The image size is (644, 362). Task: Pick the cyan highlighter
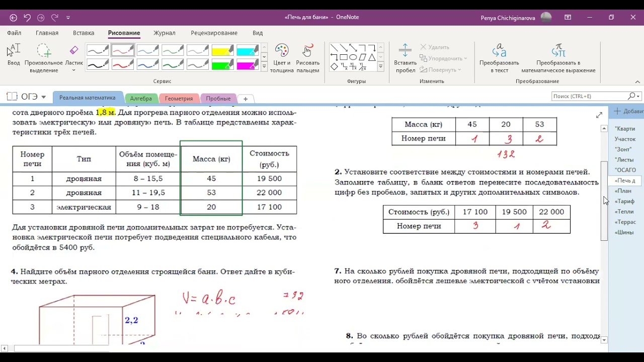pyautogui.click(x=248, y=51)
